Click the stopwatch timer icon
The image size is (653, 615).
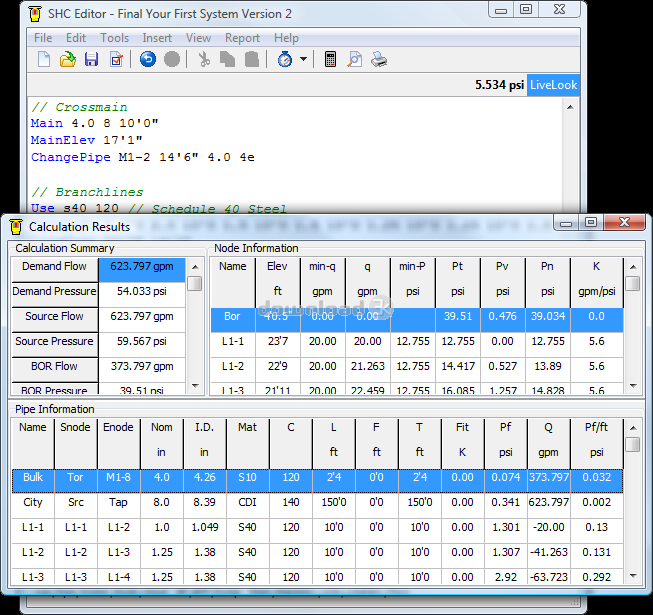click(x=285, y=60)
